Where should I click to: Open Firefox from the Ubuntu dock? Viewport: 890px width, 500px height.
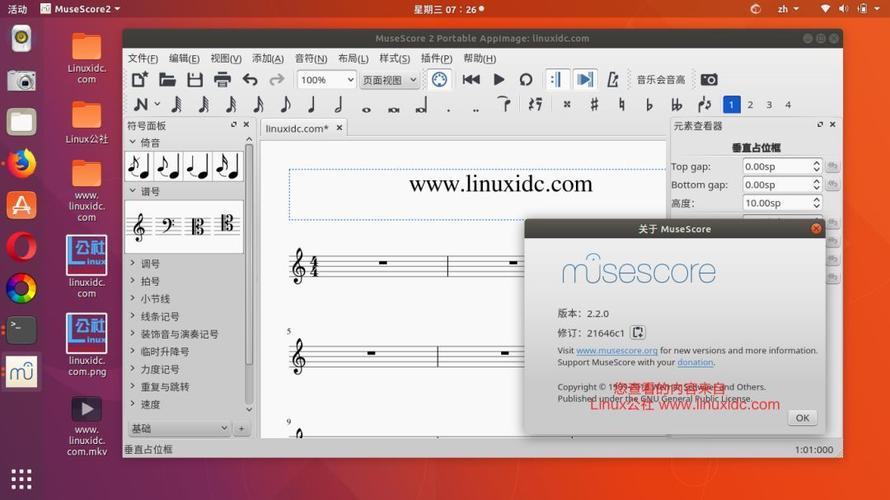(22, 163)
